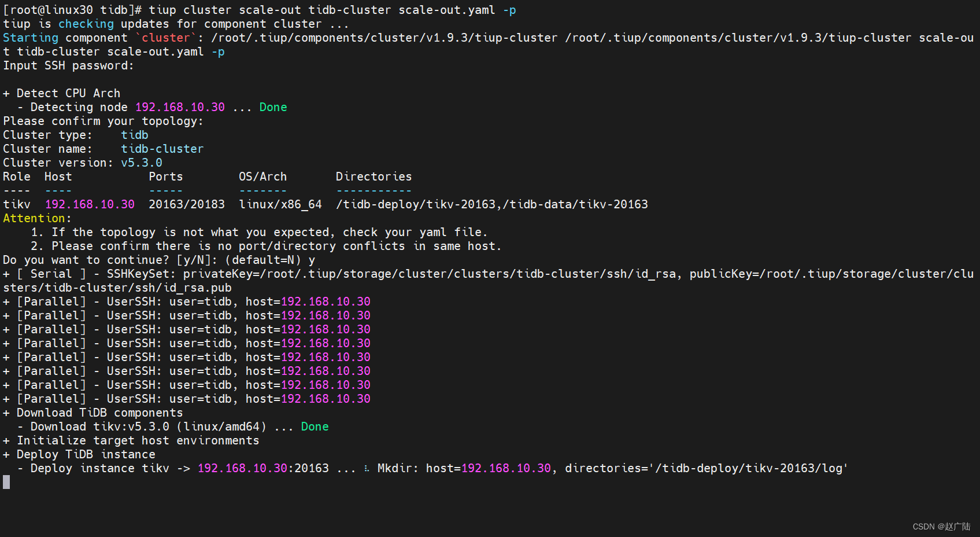
Task: Click the line about port/directory conflicts
Action: click(266, 246)
